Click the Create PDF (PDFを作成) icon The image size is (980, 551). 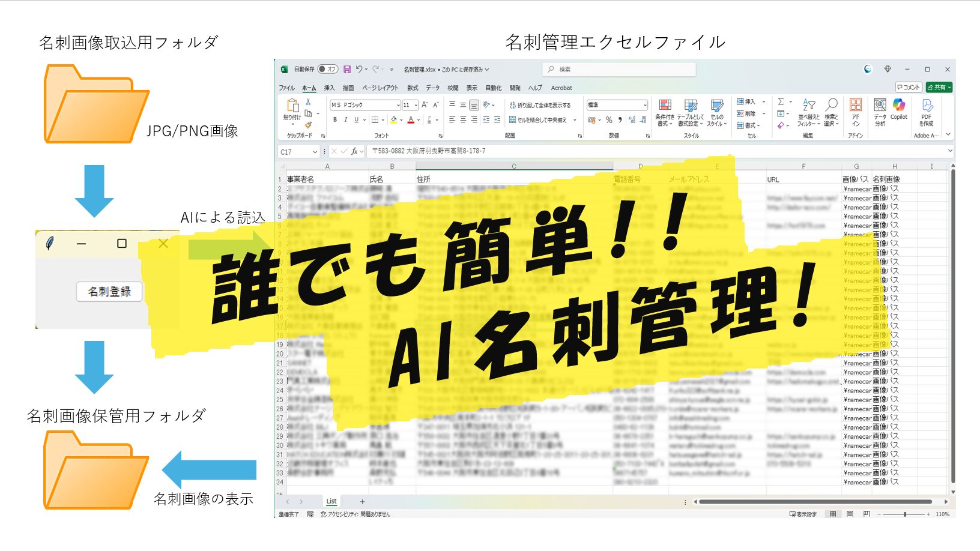(927, 112)
